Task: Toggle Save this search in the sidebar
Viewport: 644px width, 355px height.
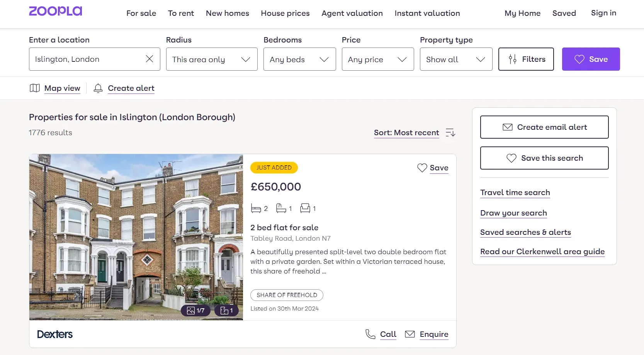Action: coord(544,158)
